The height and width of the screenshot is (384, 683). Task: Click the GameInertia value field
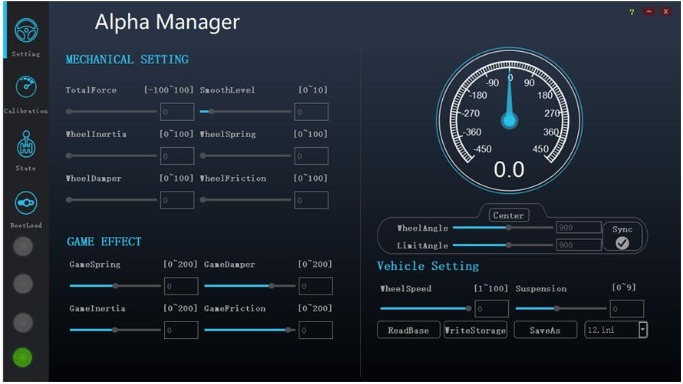click(181, 330)
